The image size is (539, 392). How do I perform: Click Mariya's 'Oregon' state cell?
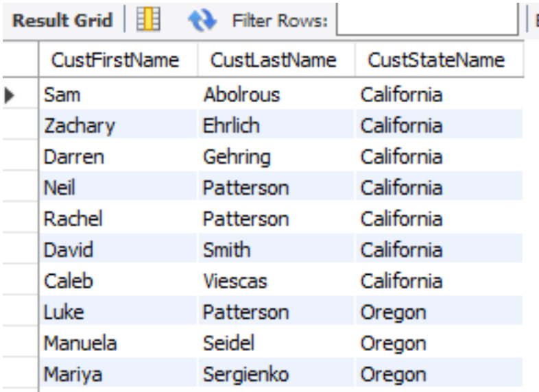point(440,373)
